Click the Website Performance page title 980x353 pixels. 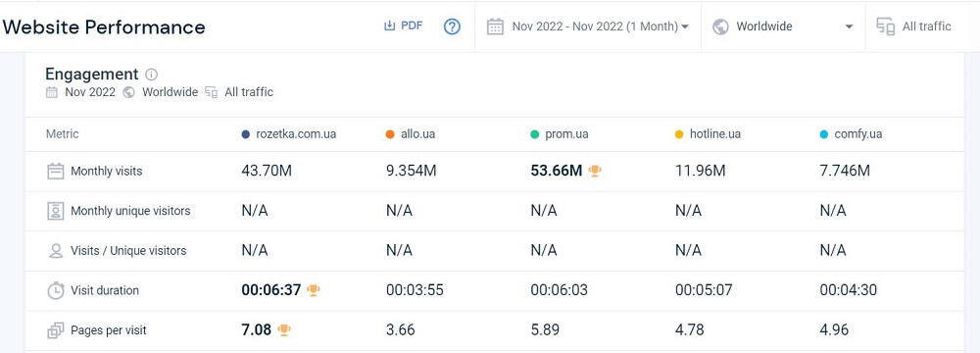tap(104, 26)
